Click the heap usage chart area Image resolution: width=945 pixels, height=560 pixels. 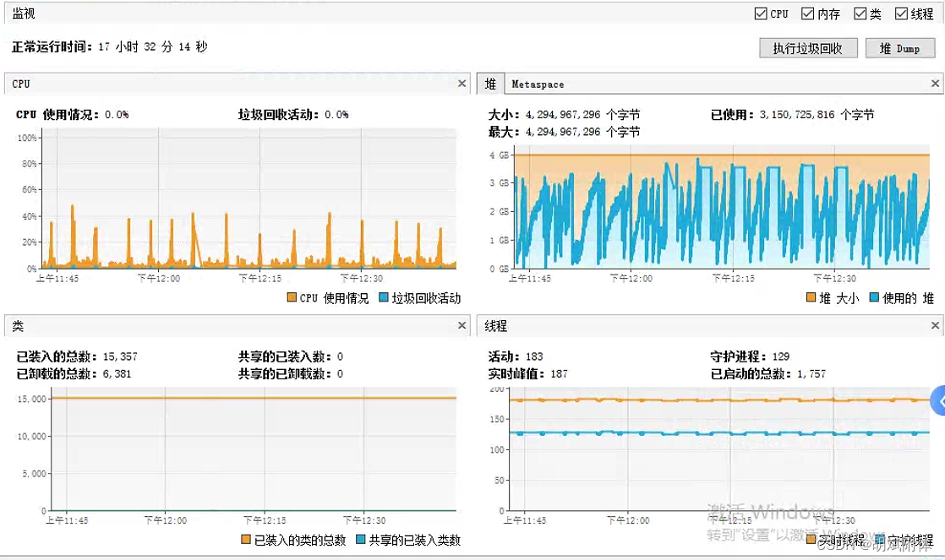coord(721,207)
